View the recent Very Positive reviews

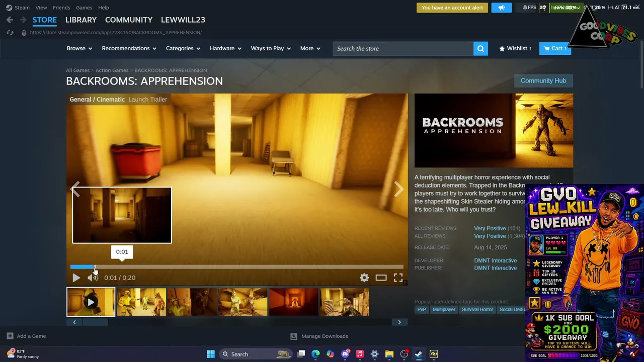click(490, 228)
